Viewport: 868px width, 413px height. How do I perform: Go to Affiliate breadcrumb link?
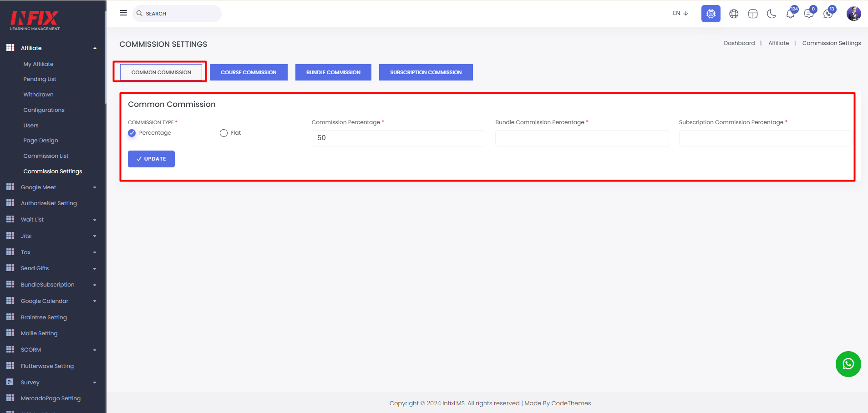pos(778,43)
